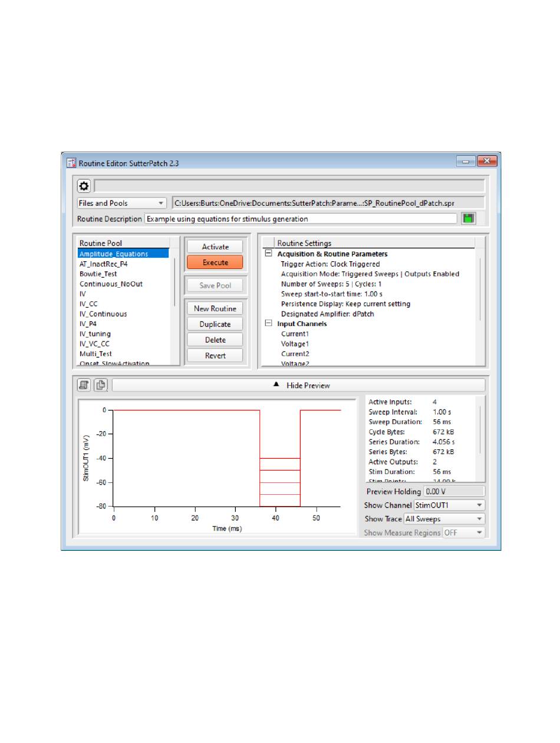The height and width of the screenshot is (743, 560).
Task: Click Sweep start-to-start time setting
Action: pos(332,294)
